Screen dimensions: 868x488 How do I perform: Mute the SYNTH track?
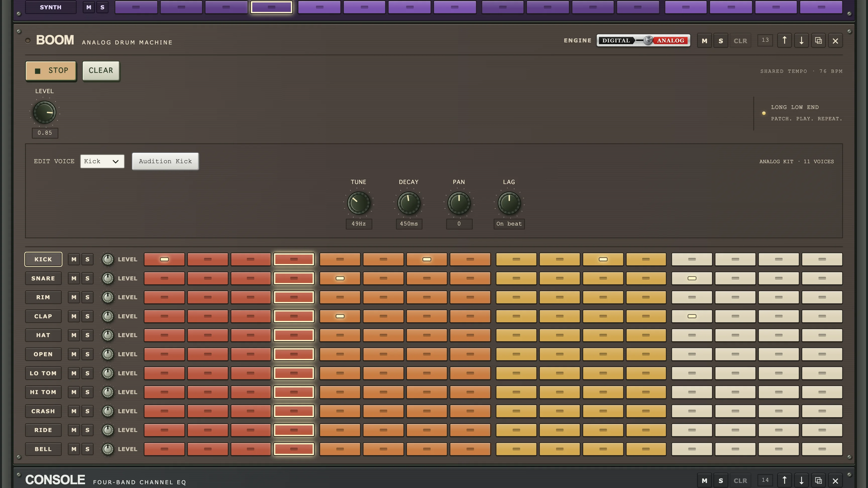89,7
